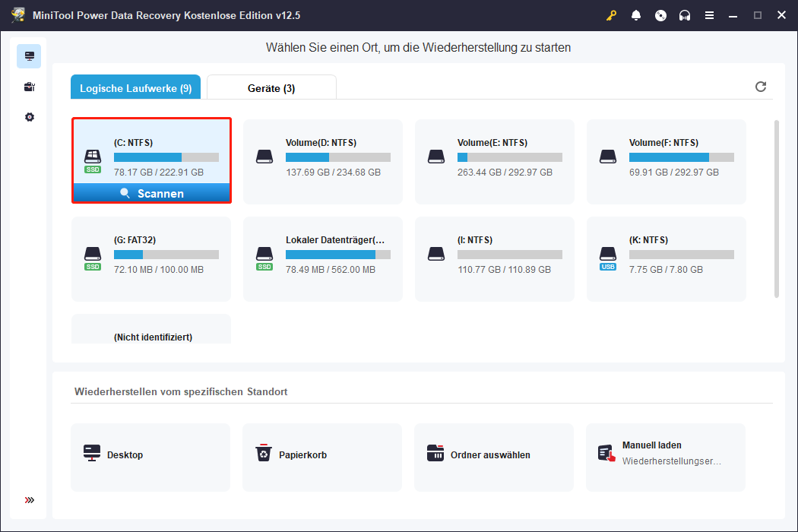The image size is (798, 532).
Task: Open the license key registration icon
Action: tap(611, 15)
